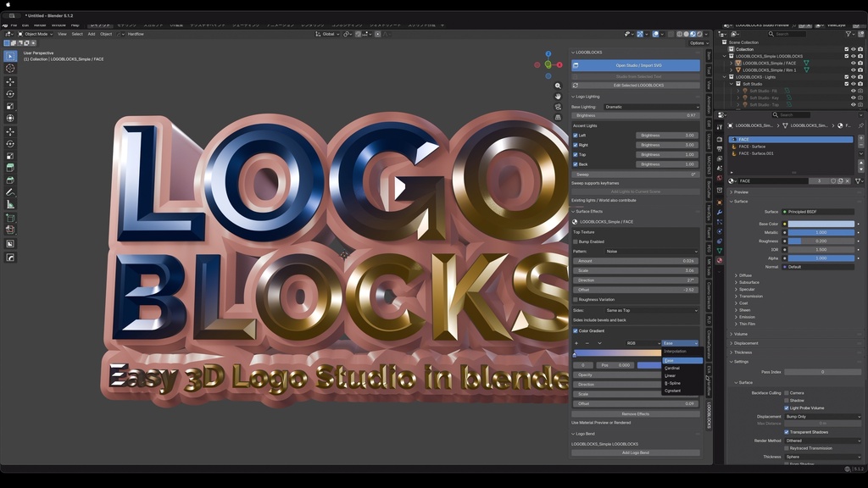The height and width of the screenshot is (488, 868).
Task: Click the Hardflow header button
Action: (136, 34)
